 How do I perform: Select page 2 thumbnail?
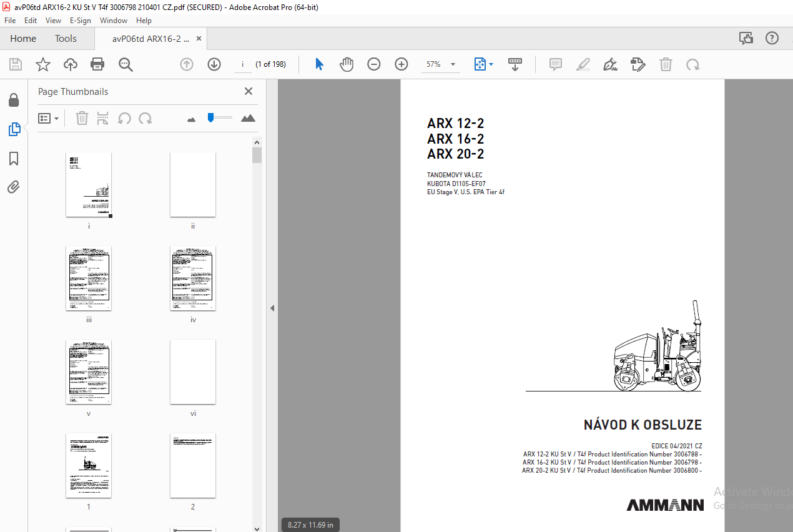[x=193, y=466]
